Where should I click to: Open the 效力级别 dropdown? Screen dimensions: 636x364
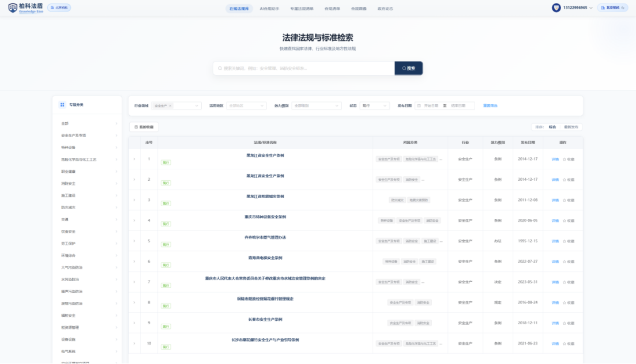click(317, 106)
